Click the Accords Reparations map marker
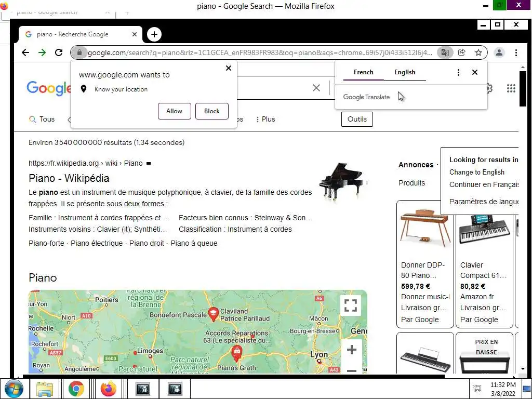The height and width of the screenshot is (399, 532). [x=237, y=353]
